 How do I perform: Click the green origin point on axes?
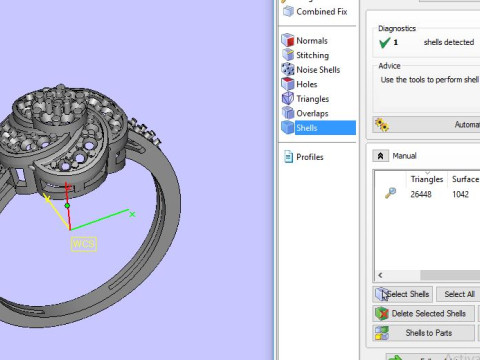pyautogui.click(x=67, y=206)
